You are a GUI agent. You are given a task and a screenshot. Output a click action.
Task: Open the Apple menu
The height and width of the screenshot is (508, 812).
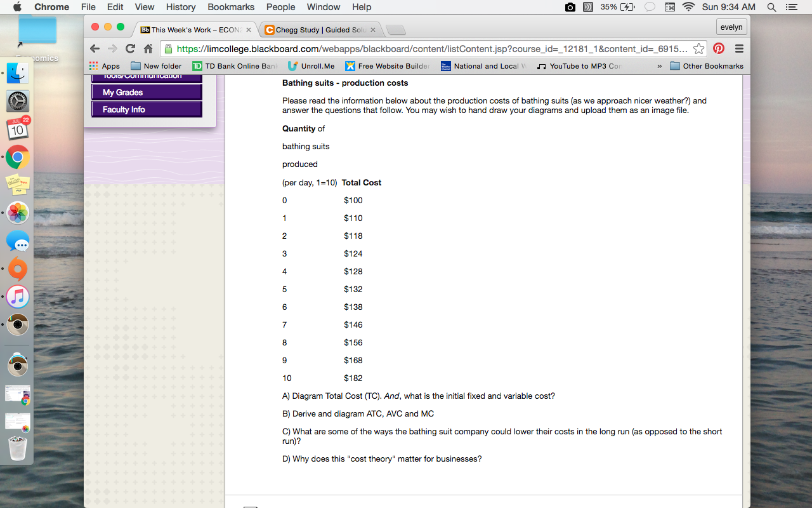[x=17, y=7]
